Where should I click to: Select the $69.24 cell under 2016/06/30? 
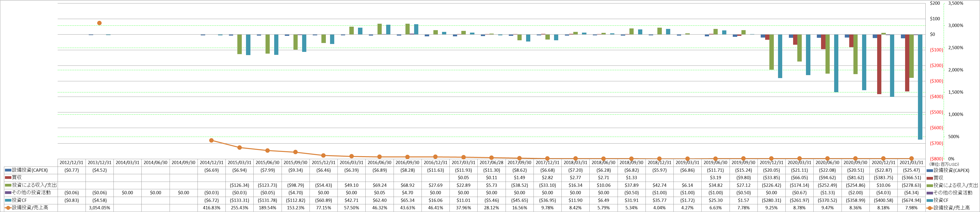(380, 185)
